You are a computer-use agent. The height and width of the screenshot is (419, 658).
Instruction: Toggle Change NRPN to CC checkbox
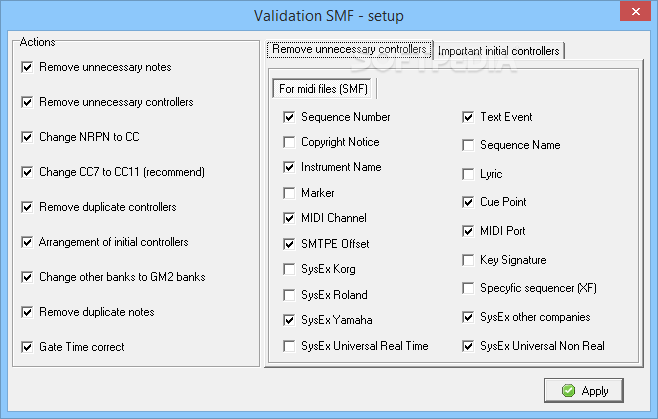(27, 137)
